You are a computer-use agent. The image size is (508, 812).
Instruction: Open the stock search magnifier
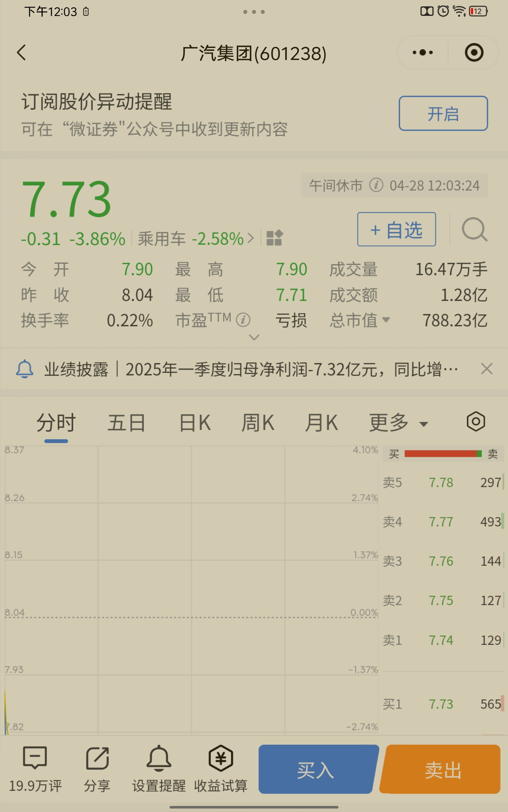pyautogui.click(x=474, y=230)
